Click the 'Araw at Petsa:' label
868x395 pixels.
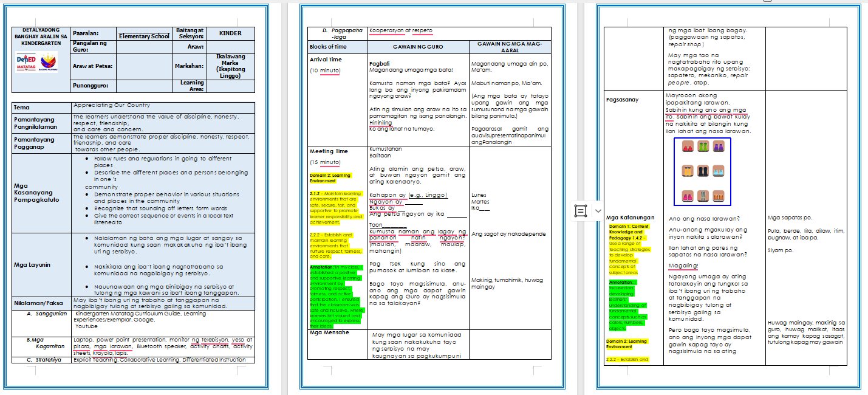pyautogui.click(x=93, y=65)
